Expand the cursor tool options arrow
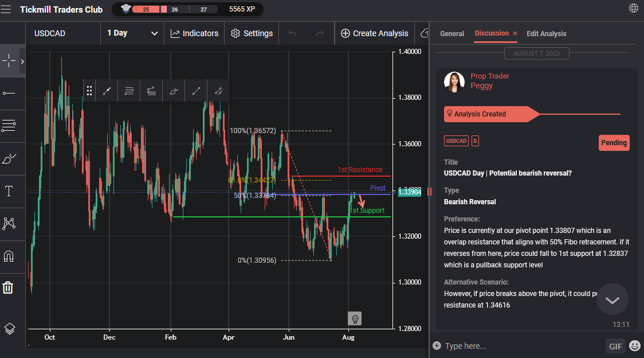644x358 pixels. (x=22, y=61)
